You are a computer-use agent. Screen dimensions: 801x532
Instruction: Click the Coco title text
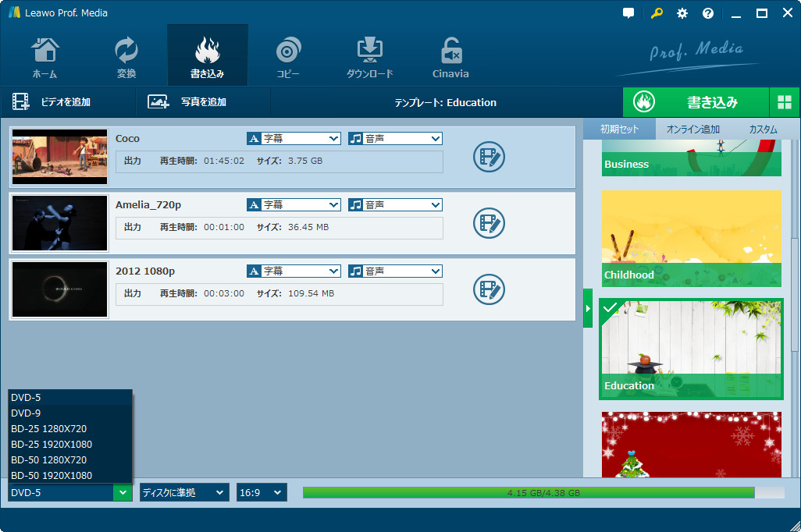[128, 138]
